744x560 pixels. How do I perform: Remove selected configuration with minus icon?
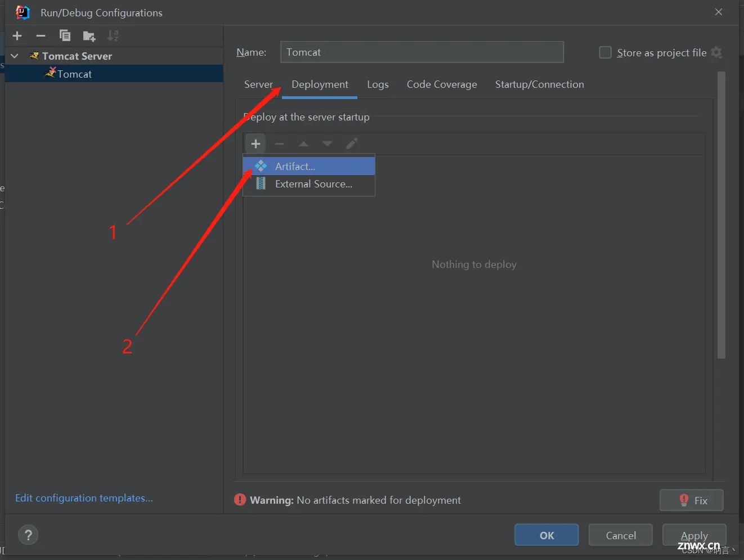point(41,36)
